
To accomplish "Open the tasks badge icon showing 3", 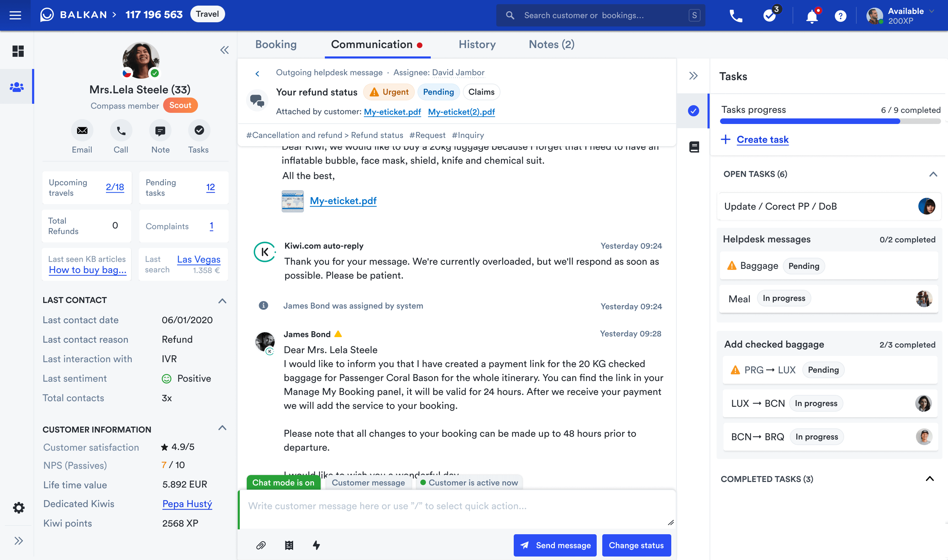I will [770, 15].
